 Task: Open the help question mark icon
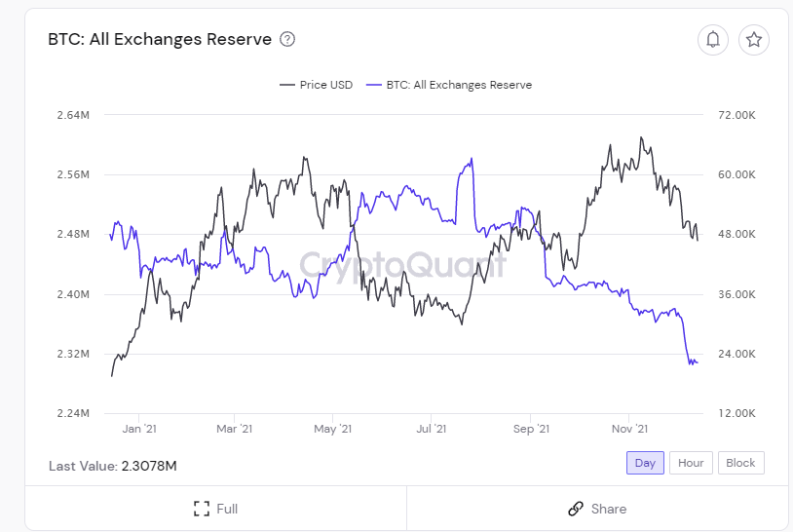[x=287, y=39]
